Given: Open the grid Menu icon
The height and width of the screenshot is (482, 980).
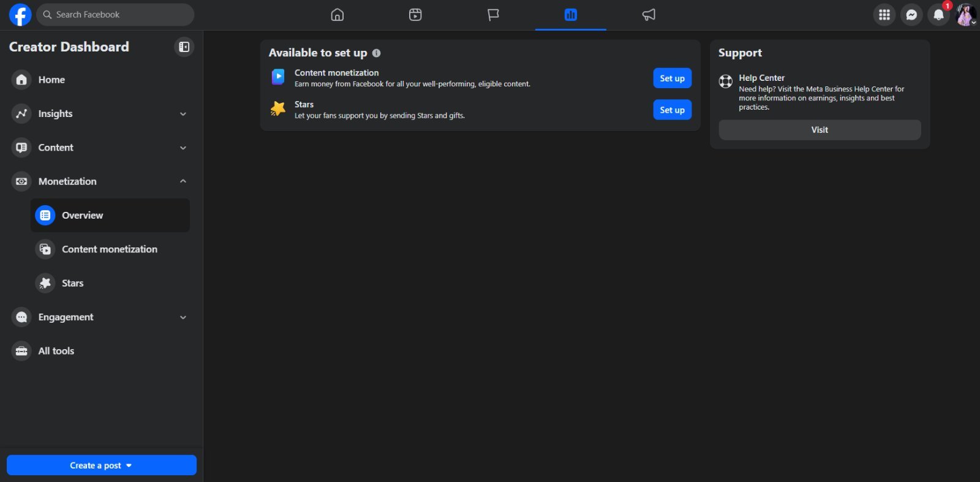Looking at the screenshot, I should [x=884, y=15].
